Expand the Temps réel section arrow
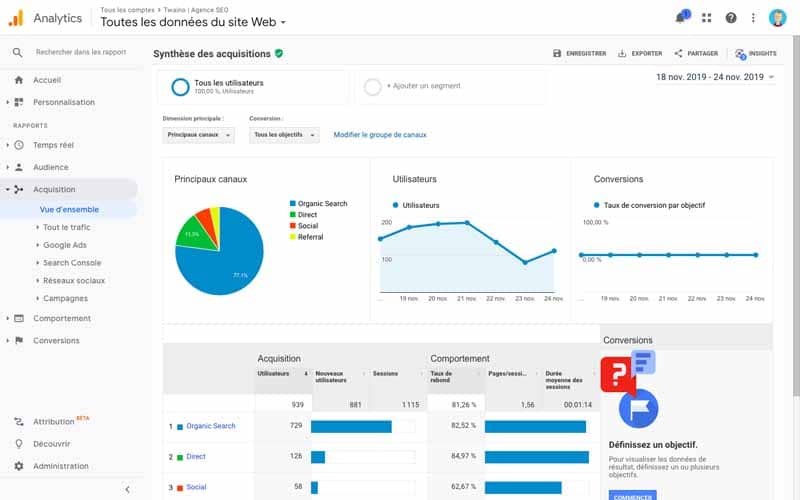 click(x=8, y=145)
